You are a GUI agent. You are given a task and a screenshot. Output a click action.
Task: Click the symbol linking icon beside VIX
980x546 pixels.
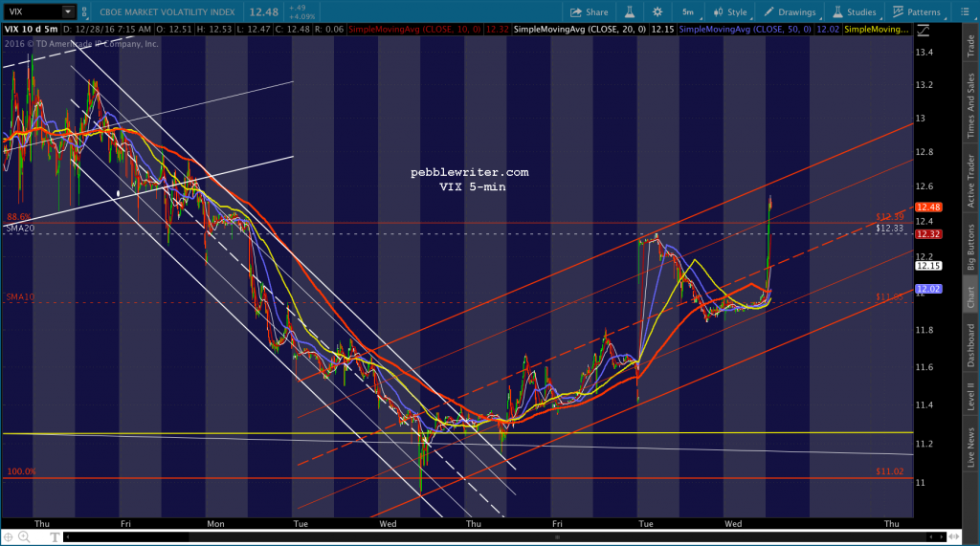coord(84,11)
